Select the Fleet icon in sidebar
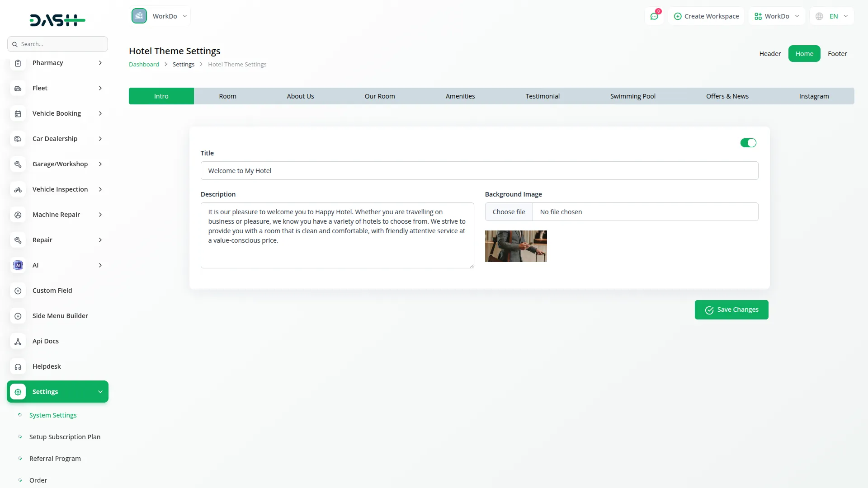868x488 pixels. pyautogui.click(x=18, y=88)
